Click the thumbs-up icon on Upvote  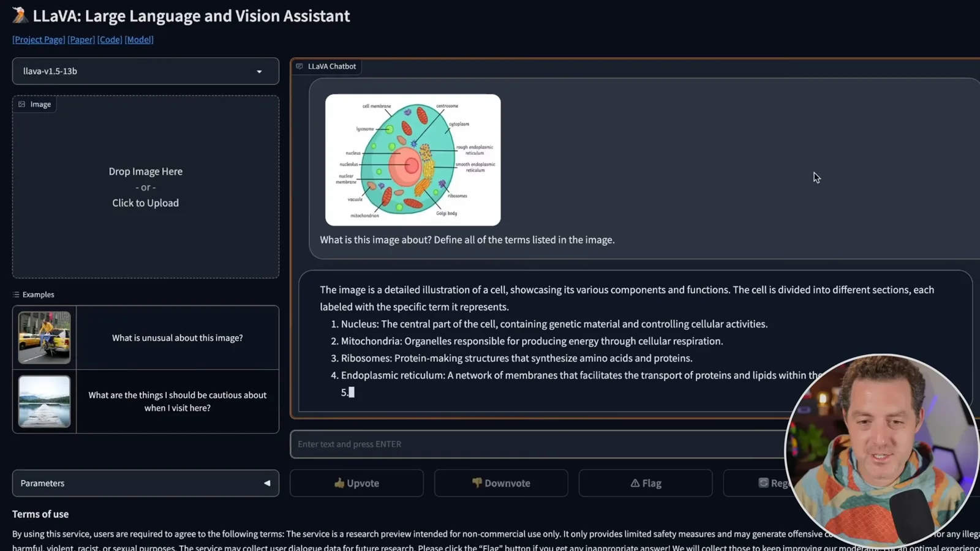tap(339, 483)
